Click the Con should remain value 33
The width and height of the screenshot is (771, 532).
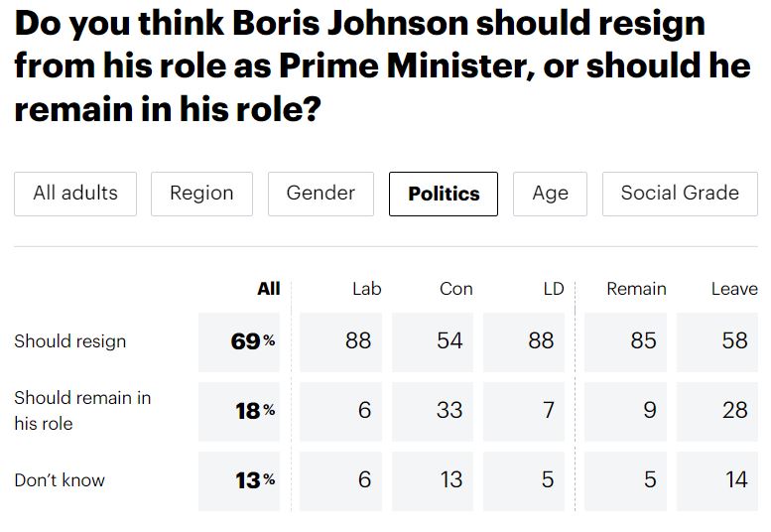(450, 410)
